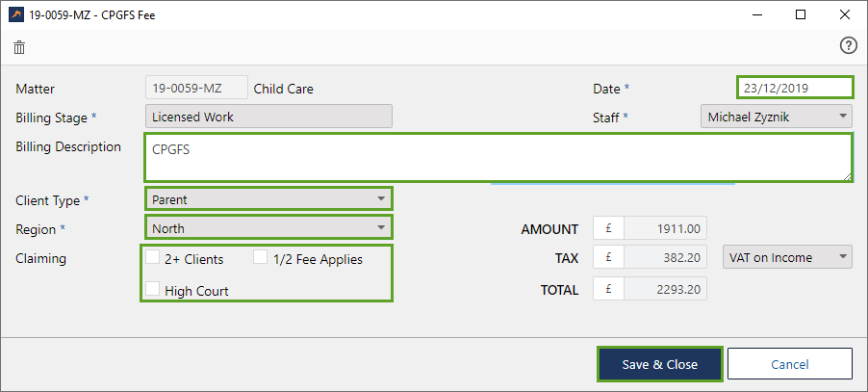Screen dimensions: 868x392
Task: Check the High Court checkbox
Action: coord(152,289)
